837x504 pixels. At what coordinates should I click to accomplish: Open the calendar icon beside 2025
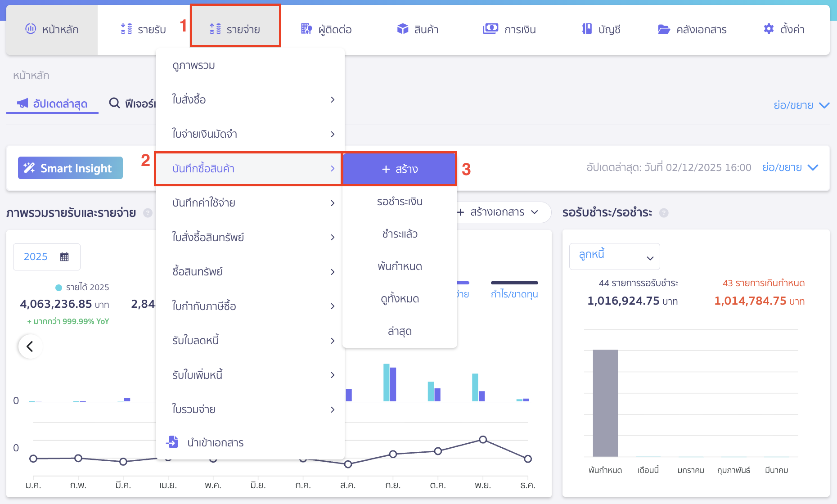[64, 256]
